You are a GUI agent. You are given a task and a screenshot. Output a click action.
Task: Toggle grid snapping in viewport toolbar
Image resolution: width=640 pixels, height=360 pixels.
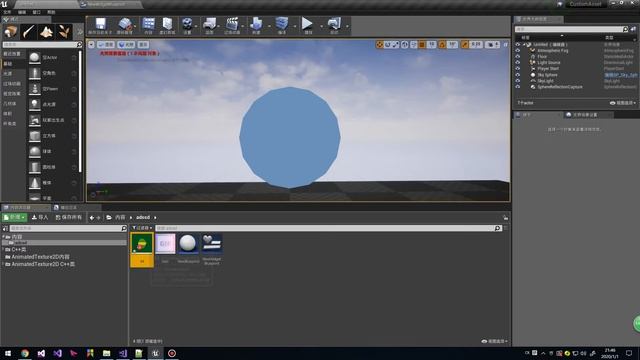tap(422, 44)
